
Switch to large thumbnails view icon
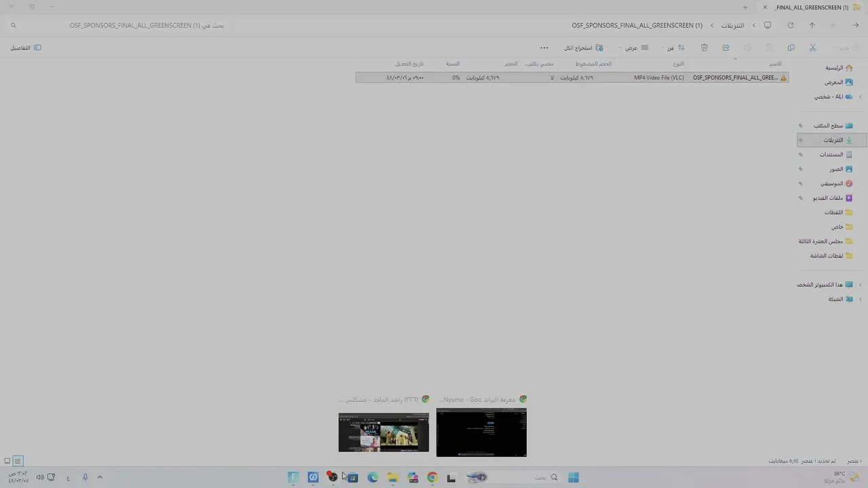[x=7, y=461]
